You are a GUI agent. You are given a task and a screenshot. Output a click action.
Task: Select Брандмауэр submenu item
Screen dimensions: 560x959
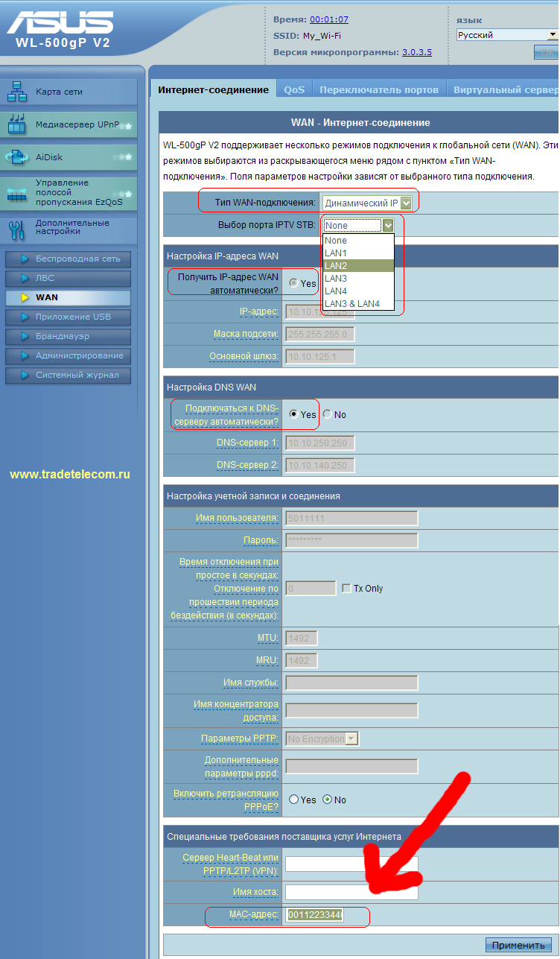coord(68,337)
